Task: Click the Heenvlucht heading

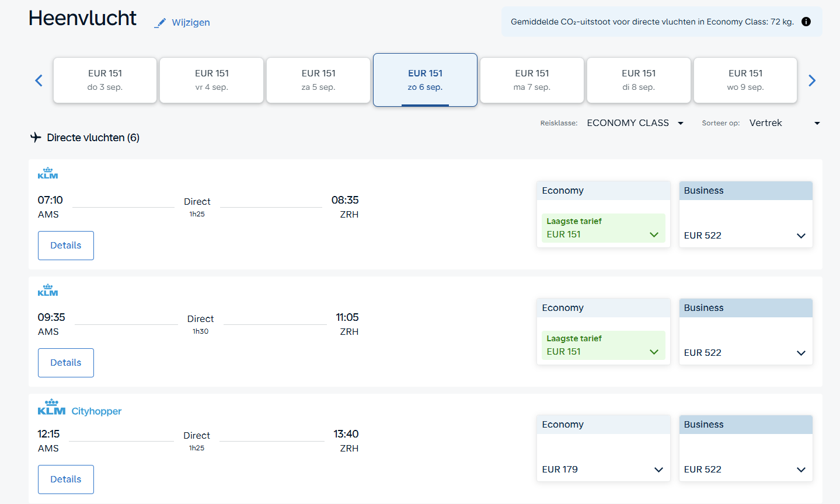Action: 82,18
